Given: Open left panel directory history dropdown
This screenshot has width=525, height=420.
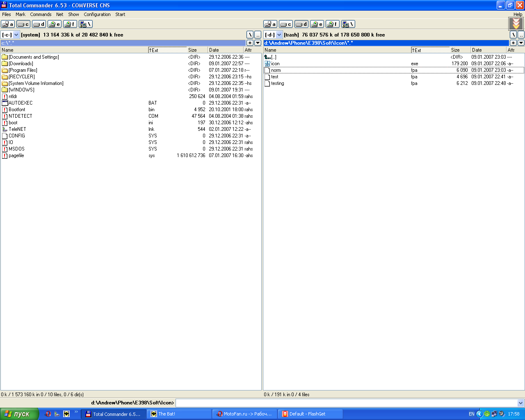Looking at the screenshot, I should pos(258,43).
